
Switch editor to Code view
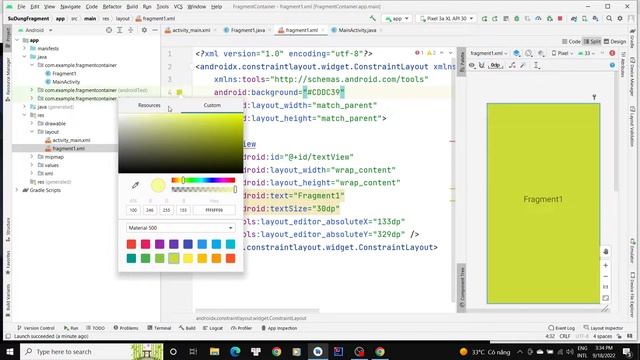(571, 42)
